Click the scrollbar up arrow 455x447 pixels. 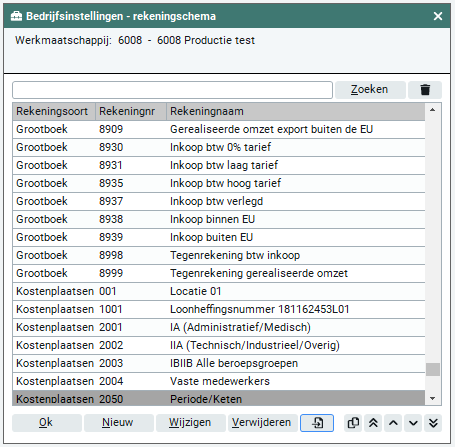[433, 110]
